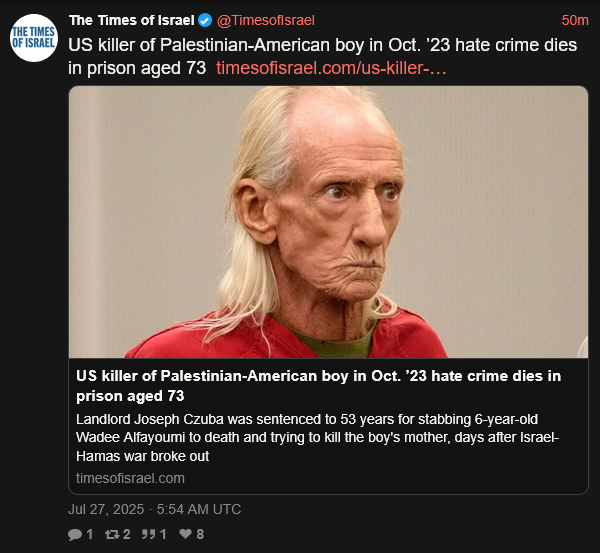The image size is (600, 553).
Task: Click the retweet count number 2
Action: tap(127, 534)
